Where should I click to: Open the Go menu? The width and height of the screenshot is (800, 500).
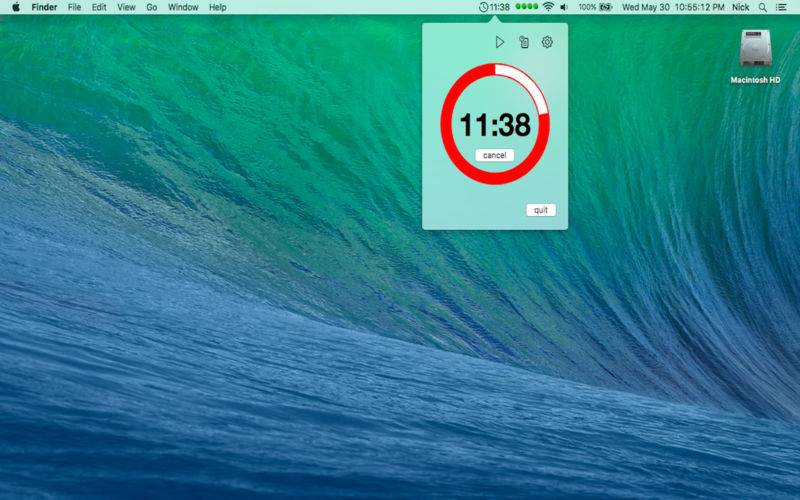[152, 7]
